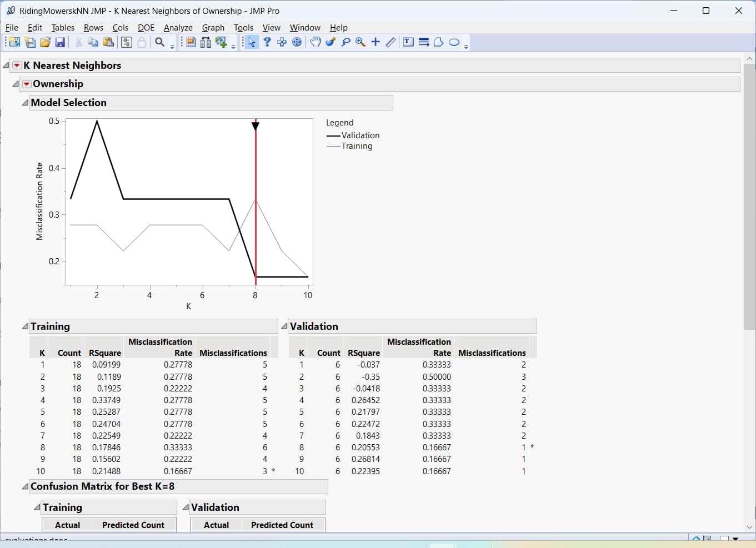756x548 pixels.
Task: Open a data table with the Open icon
Action: [44, 42]
